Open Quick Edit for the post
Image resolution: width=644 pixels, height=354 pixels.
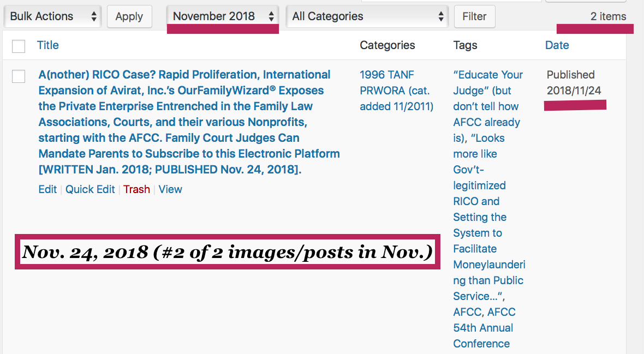coord(90,189)
